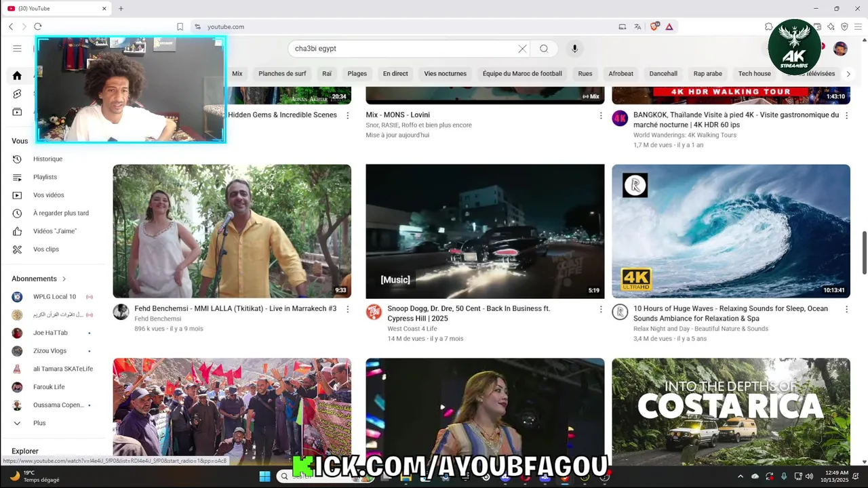Image resolution: width=868 pixels, height=488 pixels.
Task: Select the Vies nocturnes chip
Action: pyautogui.click(x=446, y=73)
